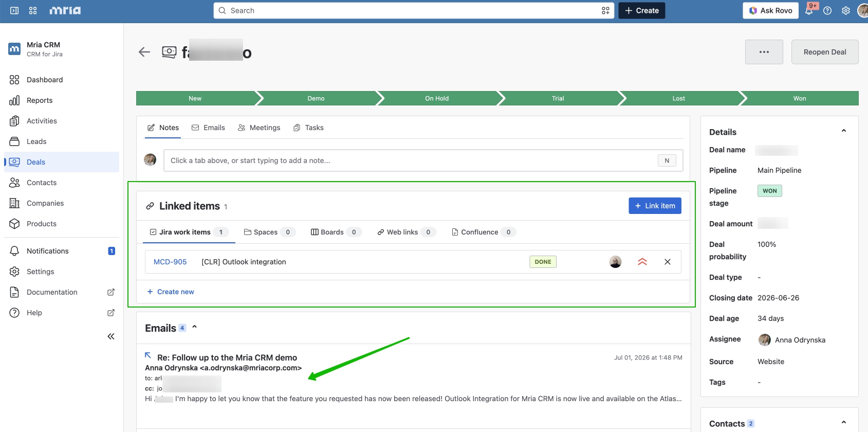Open Ask Rovo assistant
This screenshot has width=868, height=432.
click(x=771, y=10)
